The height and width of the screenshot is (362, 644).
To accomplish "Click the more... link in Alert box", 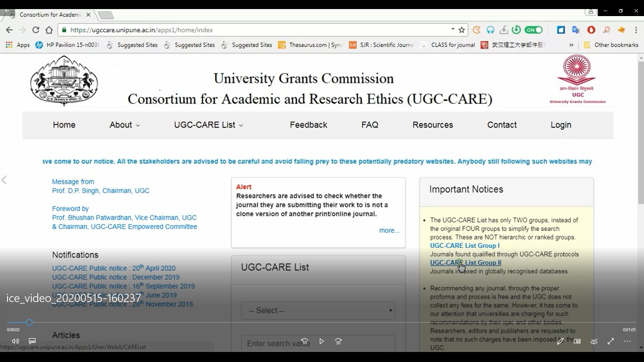I will coord(389,230).
